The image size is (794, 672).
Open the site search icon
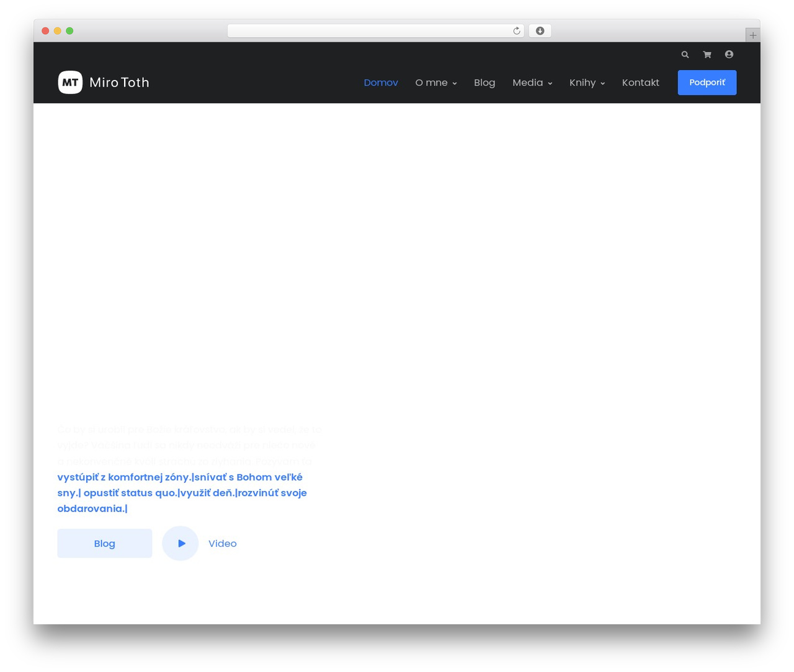685,55
